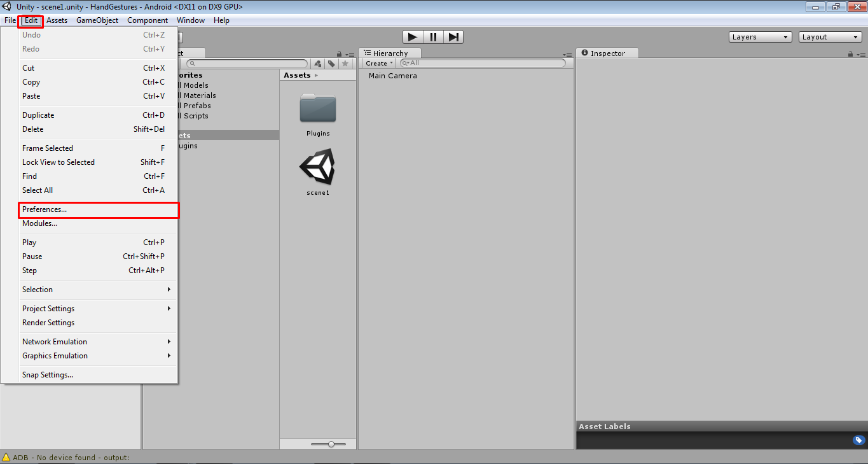
Task: Choose Delete from the Edit menu
Action: click(x=99, y=129)
